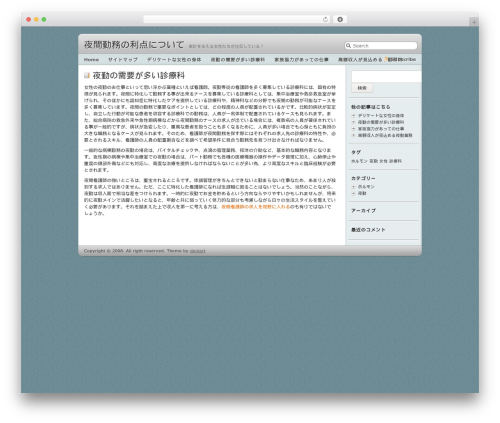500x423 pixels.
Task: Open 高額収入が見込める menu item
Action: 360,60
